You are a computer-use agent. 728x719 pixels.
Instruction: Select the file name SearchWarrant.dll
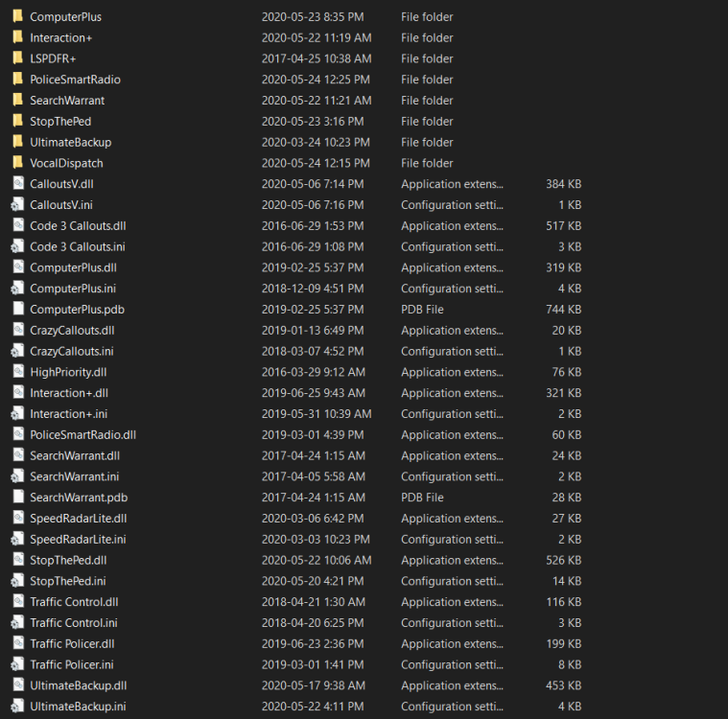(75, 455)
